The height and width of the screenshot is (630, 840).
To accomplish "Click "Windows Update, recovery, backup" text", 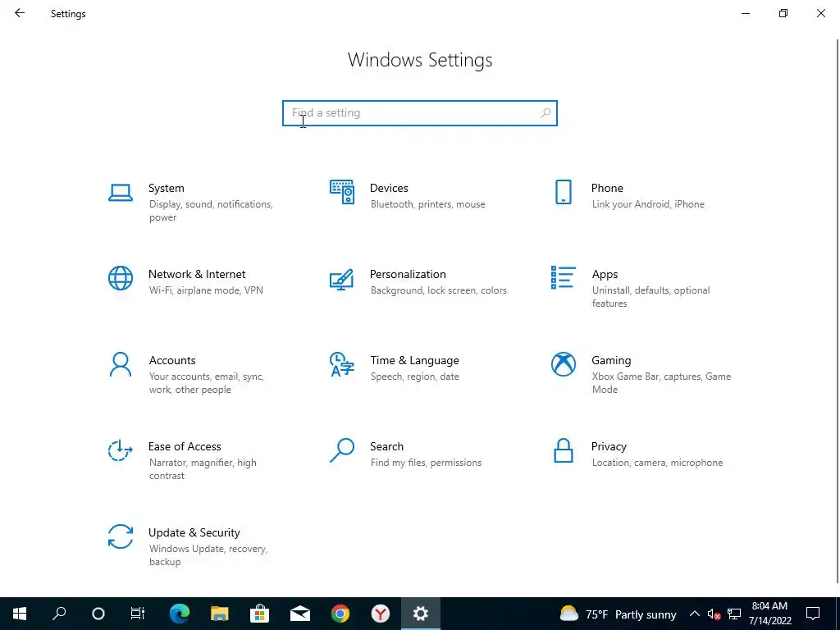I will click(208, 555).
